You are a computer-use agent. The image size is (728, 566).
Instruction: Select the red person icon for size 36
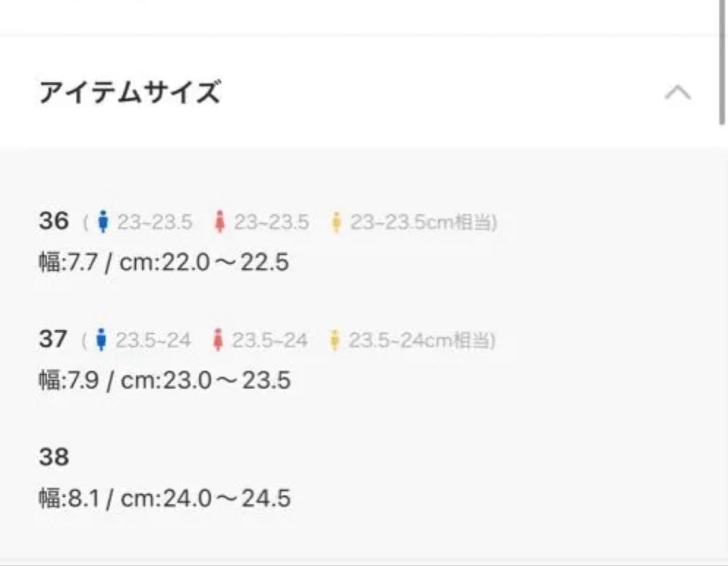220,221
